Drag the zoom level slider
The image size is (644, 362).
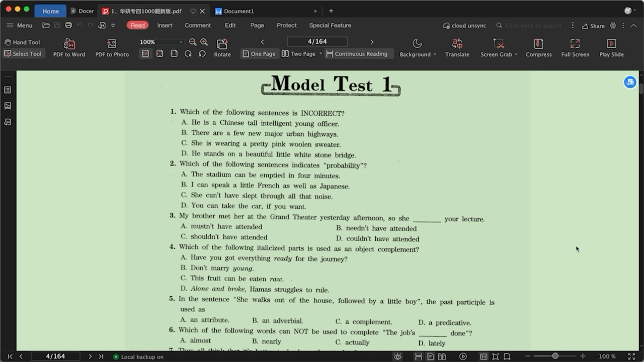[x=554, y=356]
